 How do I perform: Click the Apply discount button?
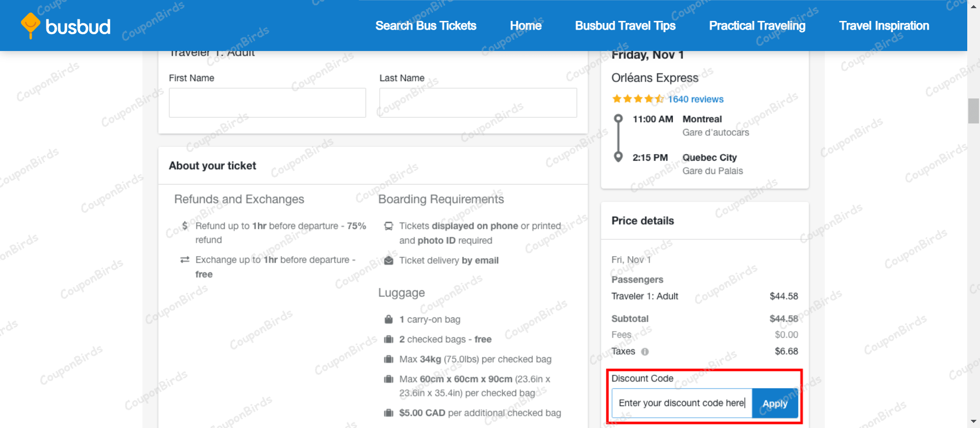[775, 404]
